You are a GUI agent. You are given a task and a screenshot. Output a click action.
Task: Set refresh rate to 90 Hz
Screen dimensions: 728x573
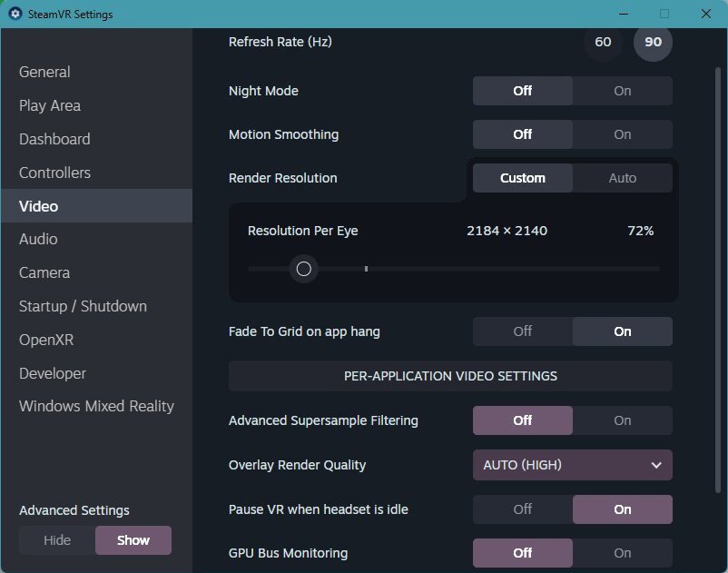click(x=653, y=43)
